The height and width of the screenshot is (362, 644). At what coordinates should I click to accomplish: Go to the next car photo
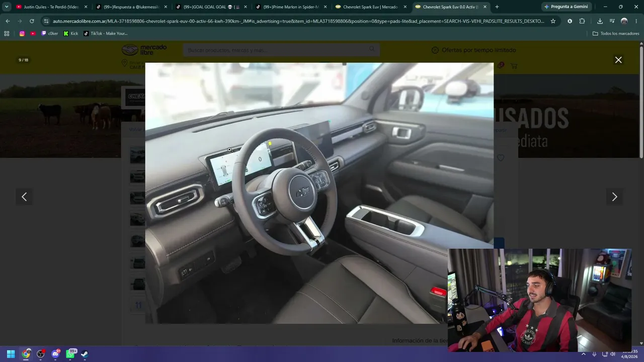614,197
